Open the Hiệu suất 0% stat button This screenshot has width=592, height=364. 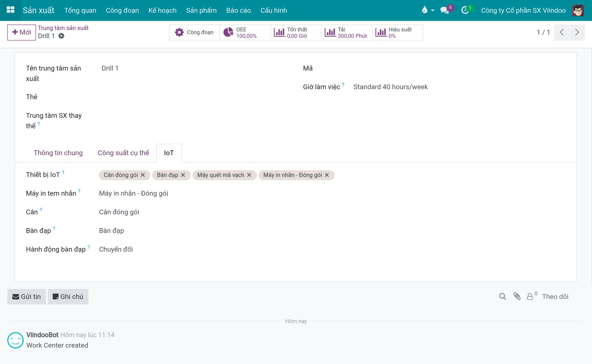pyautogui.click(x=397, y=32)
